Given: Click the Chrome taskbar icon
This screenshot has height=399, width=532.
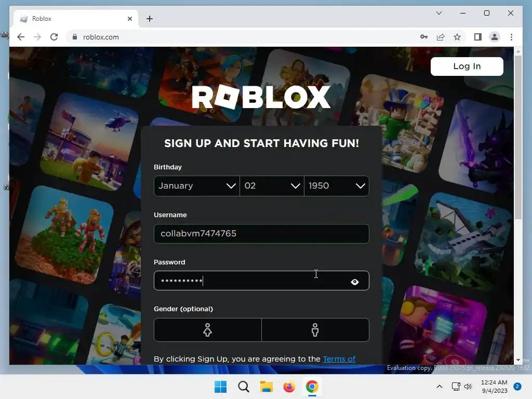Looking at the screenshot, I should pos(312,387).
